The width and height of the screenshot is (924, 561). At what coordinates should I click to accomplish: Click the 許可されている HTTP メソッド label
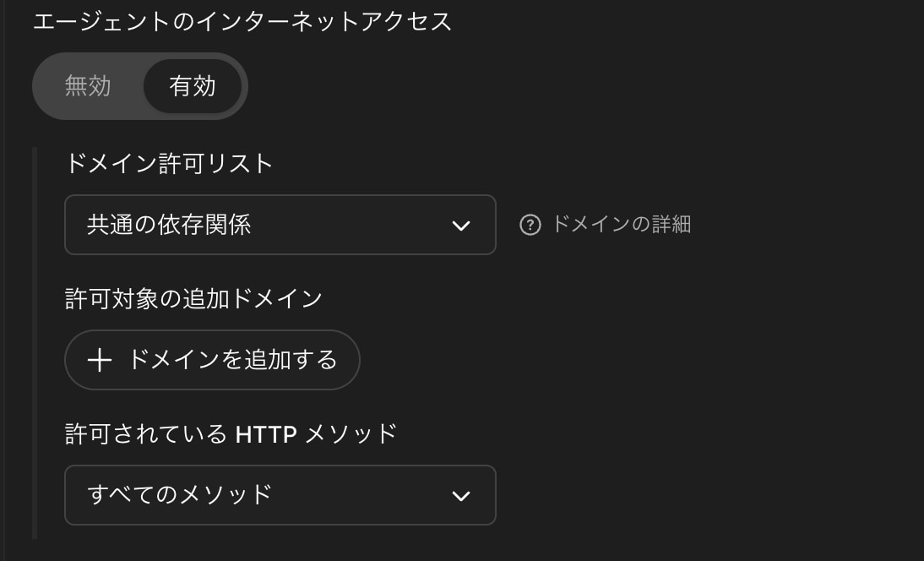(x=231, y=433)
